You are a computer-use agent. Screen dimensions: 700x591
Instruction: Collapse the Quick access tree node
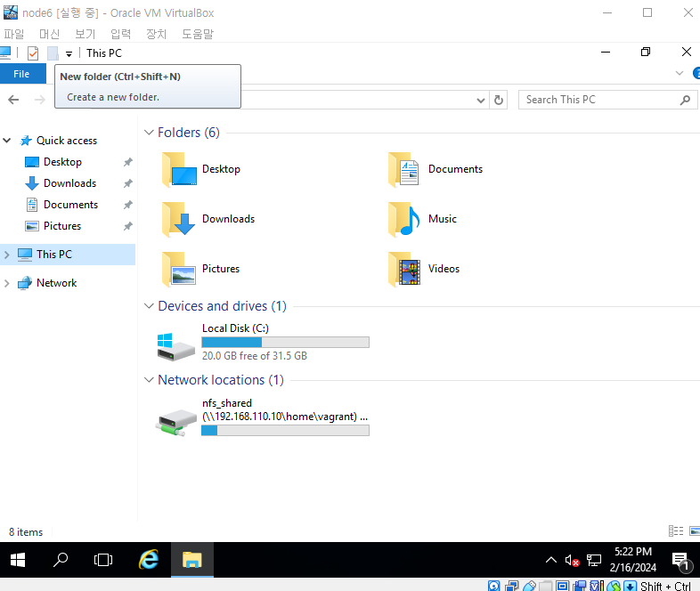(7, 141)
